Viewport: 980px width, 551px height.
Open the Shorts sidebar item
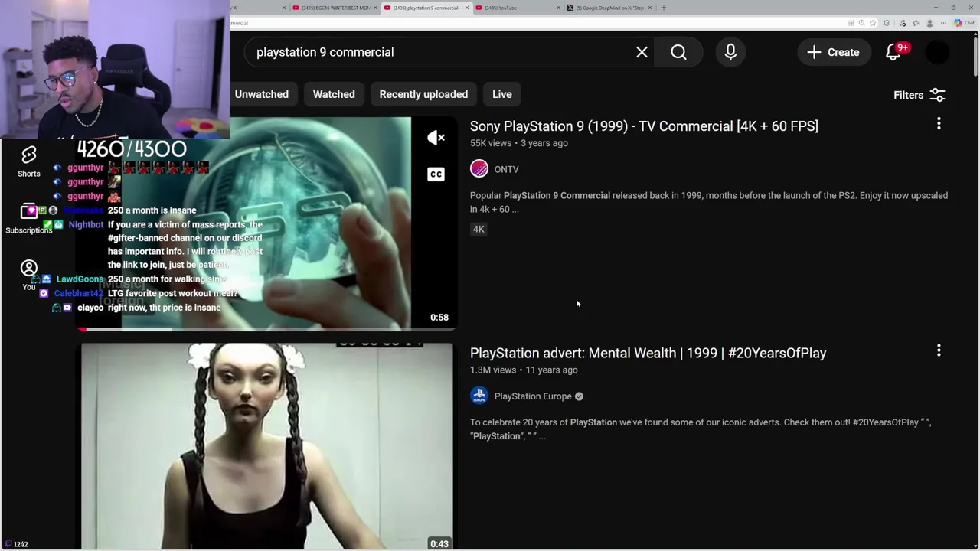[x=29, y=161]
